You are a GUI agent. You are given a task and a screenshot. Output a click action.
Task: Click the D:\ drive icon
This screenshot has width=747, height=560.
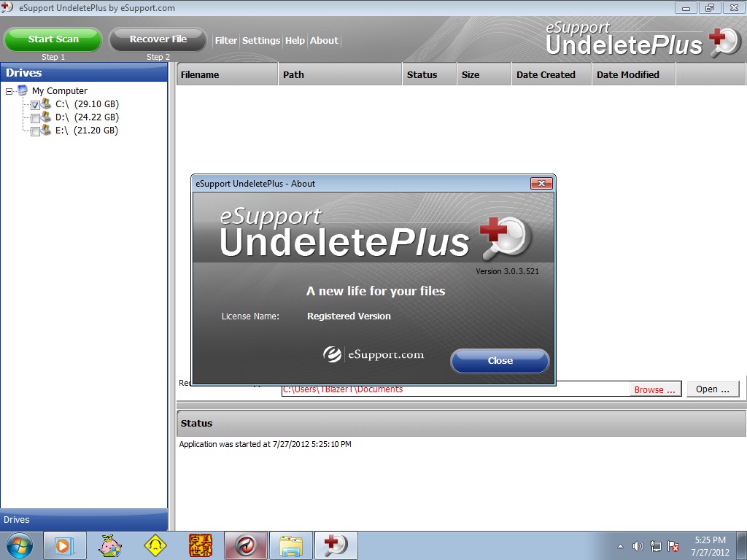coord(46,117)
